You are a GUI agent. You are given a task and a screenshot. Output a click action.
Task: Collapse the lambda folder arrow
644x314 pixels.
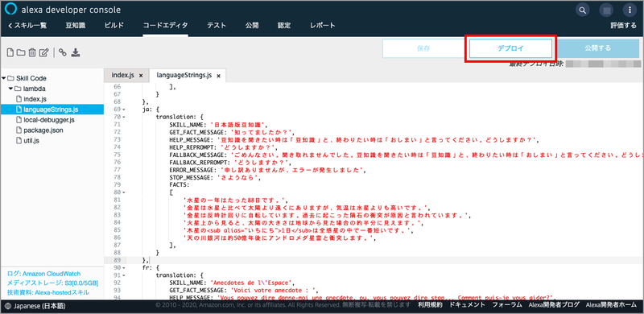pos(11,89)
